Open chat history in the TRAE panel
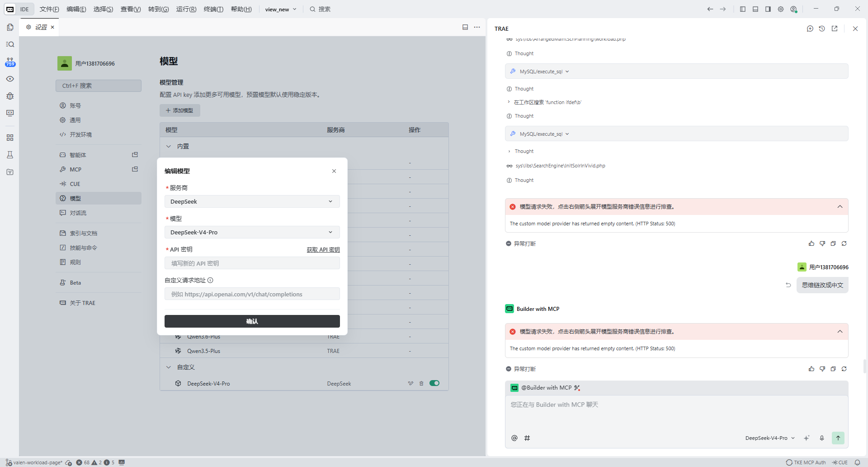The height and width of the screenshot is (467, 868). click(822, 29)
